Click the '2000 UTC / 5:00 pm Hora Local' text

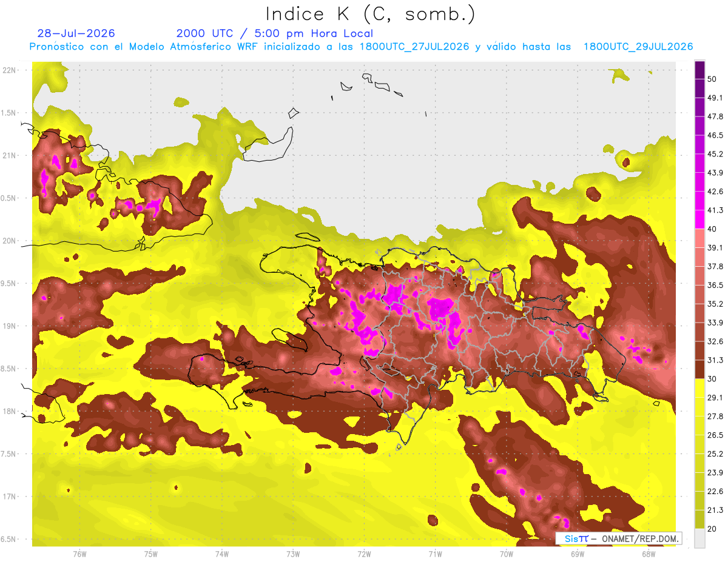pos(275,33)
